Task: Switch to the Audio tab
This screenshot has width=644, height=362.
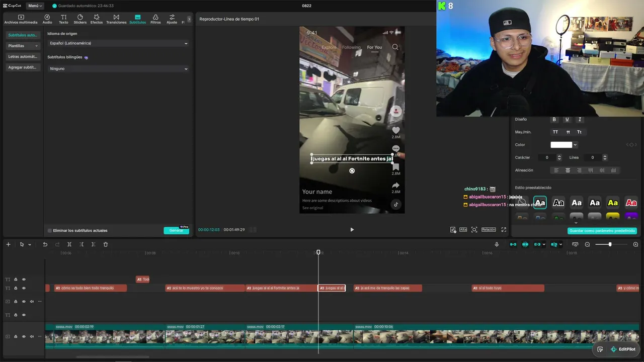Action: coord(47,19)
